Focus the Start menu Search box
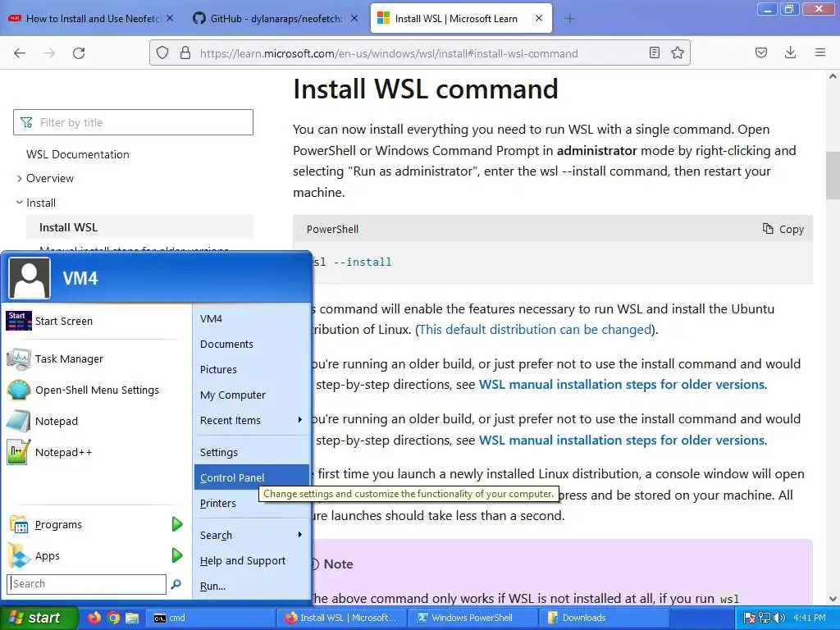 point(87,584)
